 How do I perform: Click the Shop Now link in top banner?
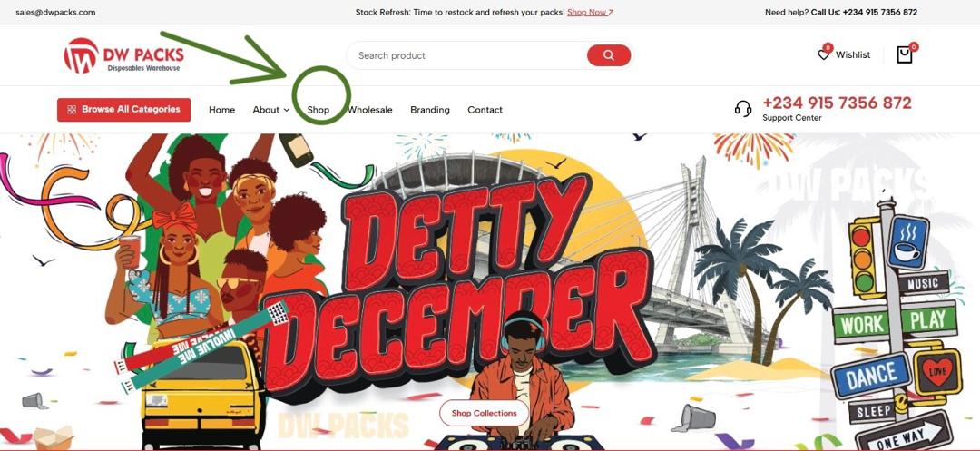[587, 12]
